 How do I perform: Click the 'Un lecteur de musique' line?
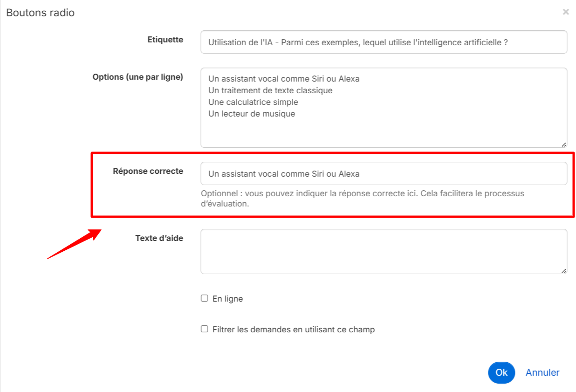point(252,114)
